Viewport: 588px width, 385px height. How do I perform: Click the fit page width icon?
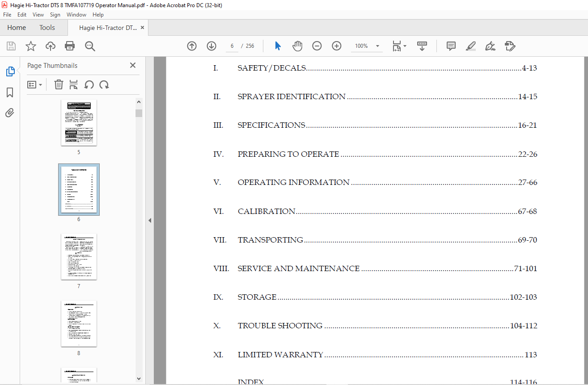[x=397, y=46]
